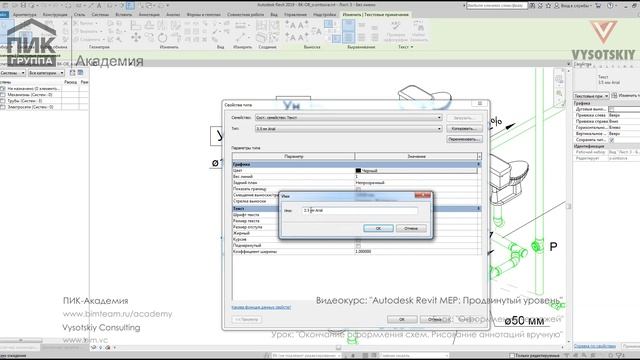Click the user sign-in icon
The width and height of the screenshot is (640, 360).
[x=556, y=5]
